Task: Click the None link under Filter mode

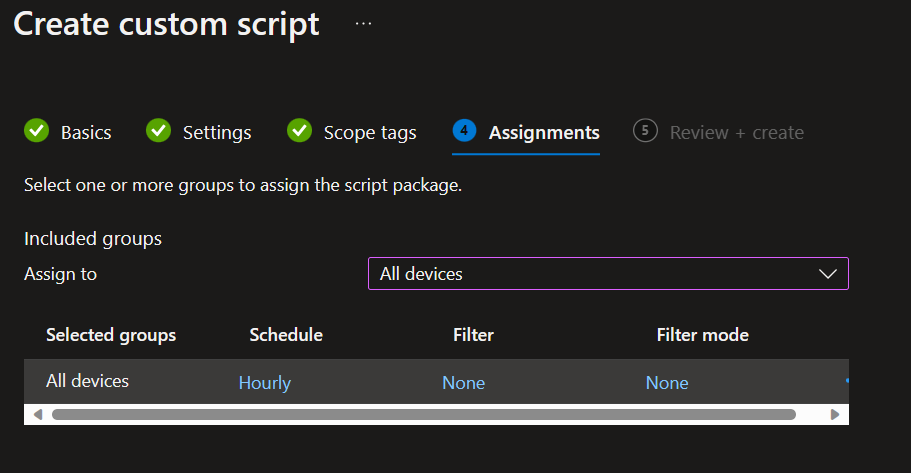Action: (667, 383)
